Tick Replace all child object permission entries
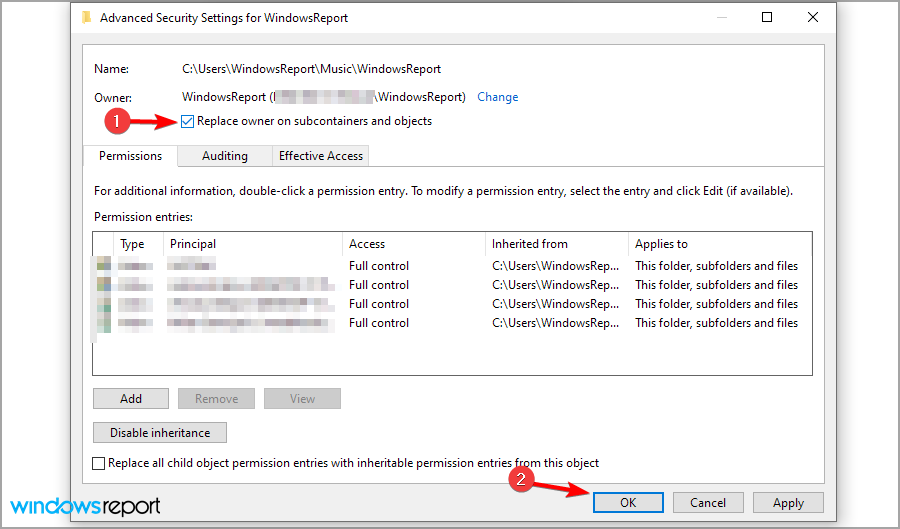Viewport: 900px width, 529px height. tap(98, 463)
